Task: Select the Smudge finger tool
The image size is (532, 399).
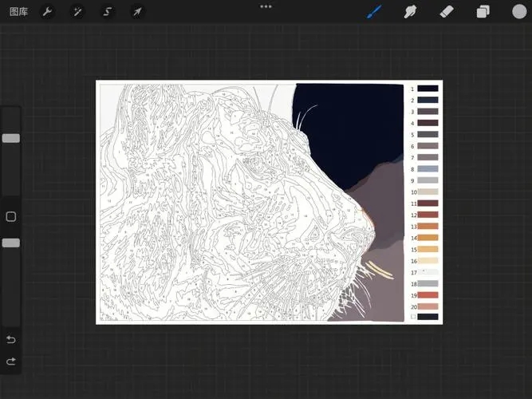Action: click(x=411, y=11)
